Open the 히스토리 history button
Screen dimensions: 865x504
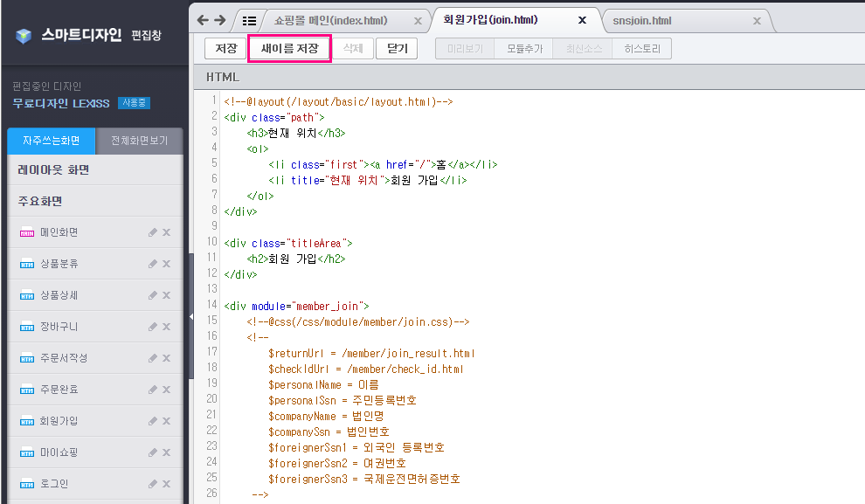pos(642,49)
